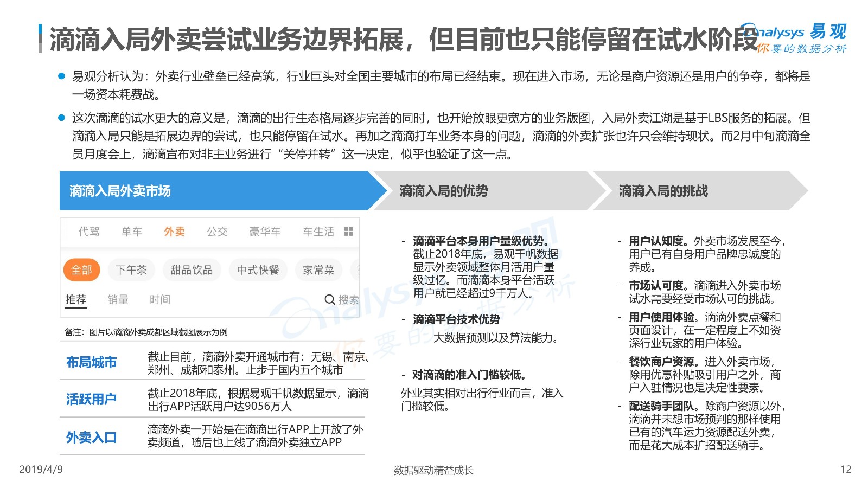Click the note 备注：图片以滴滴外卖成都区域截图展示为例
The image size is (868, 488).
pos(146,332)
